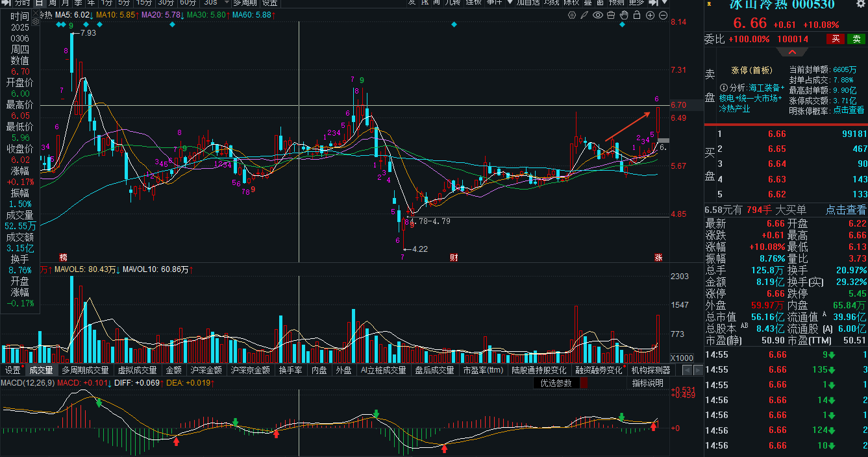
Task: Open 预测 forecast tool
Action: point(616,3)
